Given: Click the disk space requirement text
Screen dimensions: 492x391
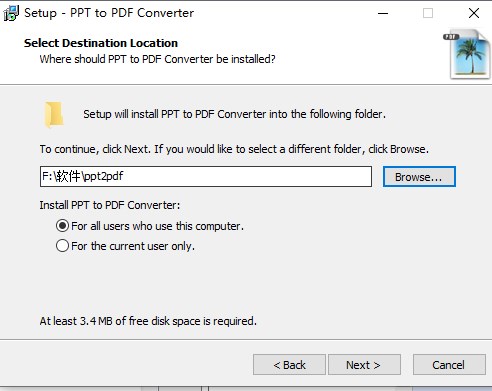Looking at the screenshot, I should (148, 321).
